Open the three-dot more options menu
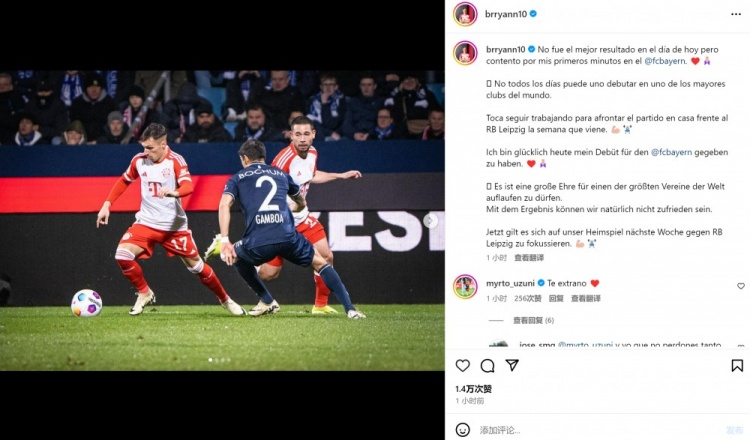Image resolution: width=750 pixels, height=440 pixels. (x=736, y=14)
